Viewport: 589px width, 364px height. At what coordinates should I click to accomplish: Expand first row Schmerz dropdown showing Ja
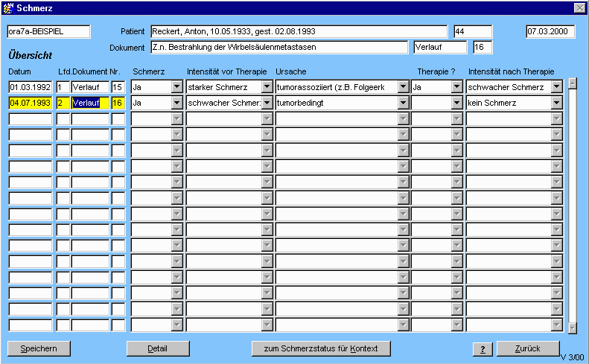pos(176,87)
